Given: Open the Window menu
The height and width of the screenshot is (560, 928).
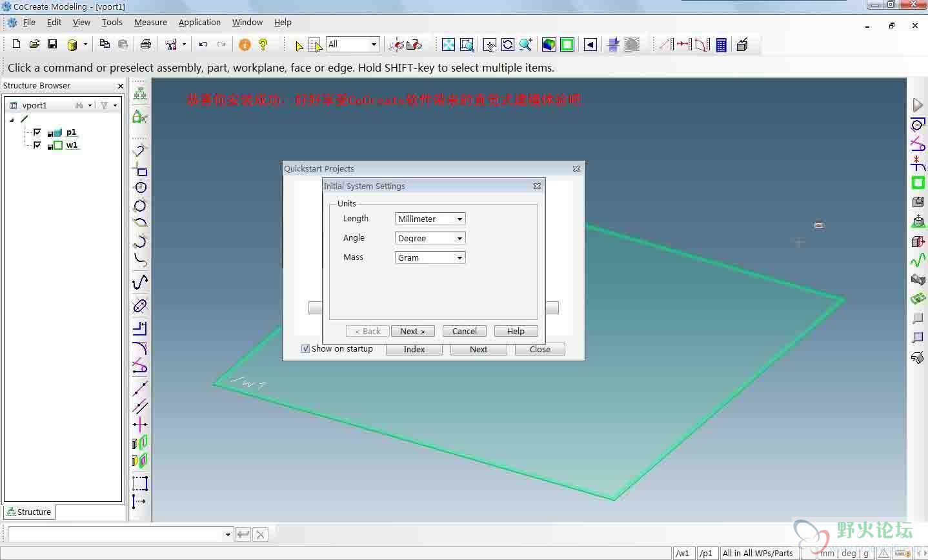Looking at the screenshot, I should (247, 22).
